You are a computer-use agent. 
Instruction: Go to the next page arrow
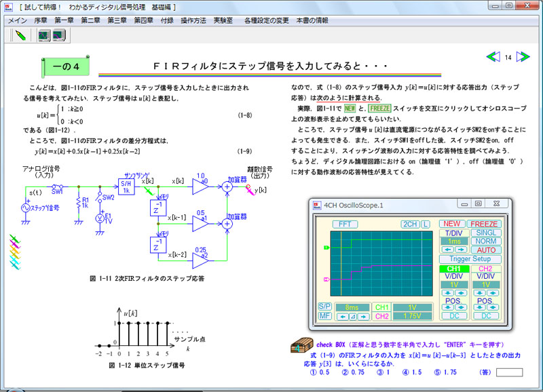point(523,57)
